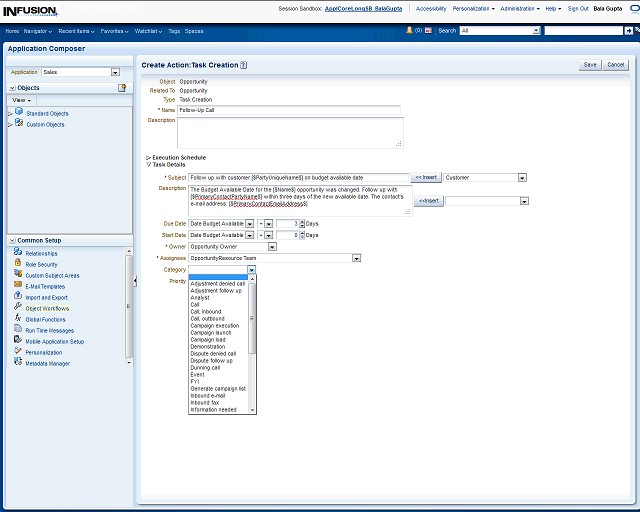Click the search go arrow icon
This screenshot has width=640, height=512.
pos(629,31)
